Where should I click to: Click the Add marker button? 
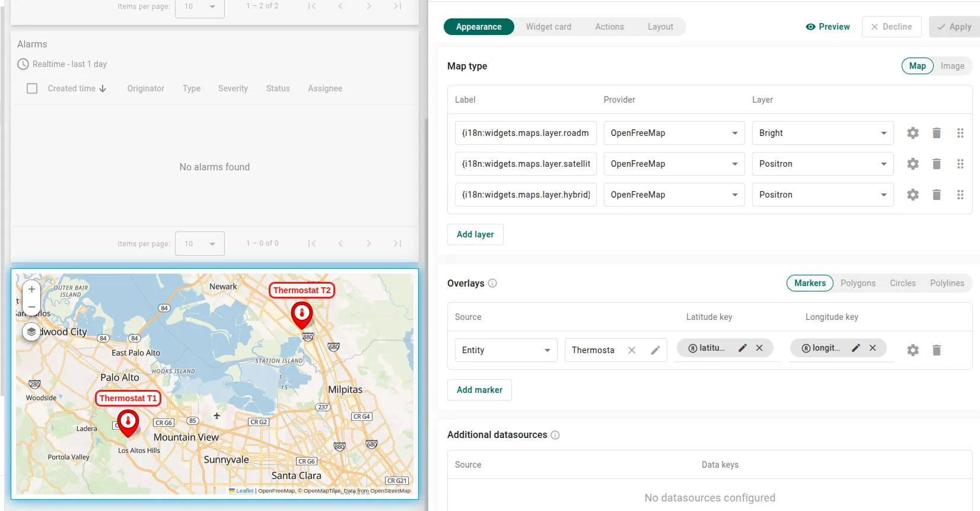pos(479,390)
